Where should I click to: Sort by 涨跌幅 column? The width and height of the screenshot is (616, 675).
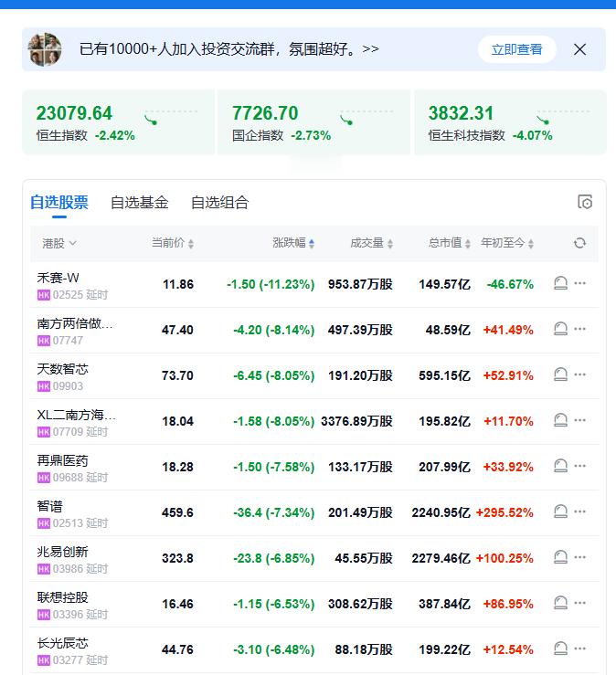tap(293, 243)
